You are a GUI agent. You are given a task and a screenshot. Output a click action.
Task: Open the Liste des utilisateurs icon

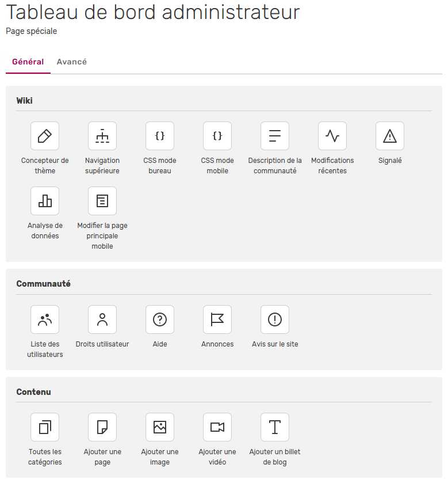pyautogui.click(x=45, y=319)
